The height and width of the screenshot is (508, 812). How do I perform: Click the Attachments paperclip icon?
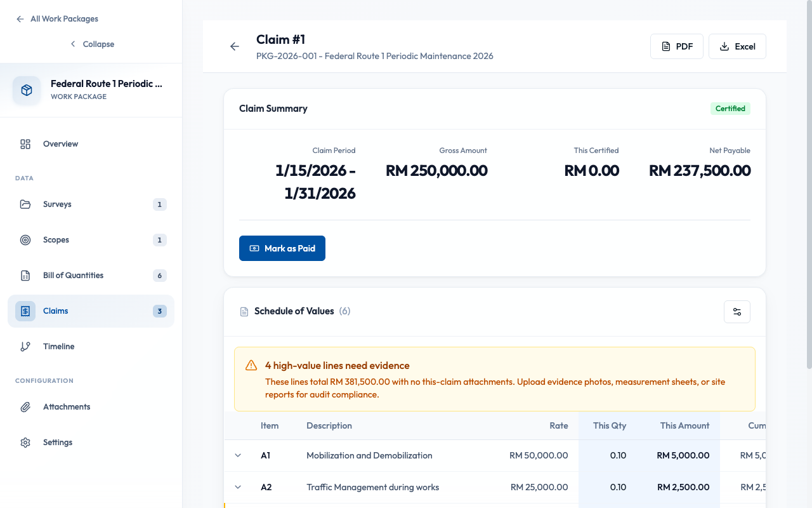pos(25,406)
